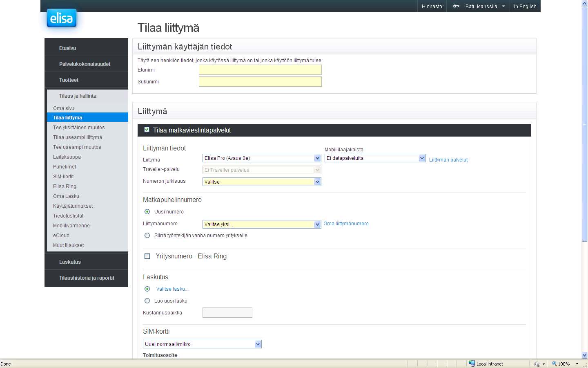Click the Etunimi input field

[x=260, y=70]
